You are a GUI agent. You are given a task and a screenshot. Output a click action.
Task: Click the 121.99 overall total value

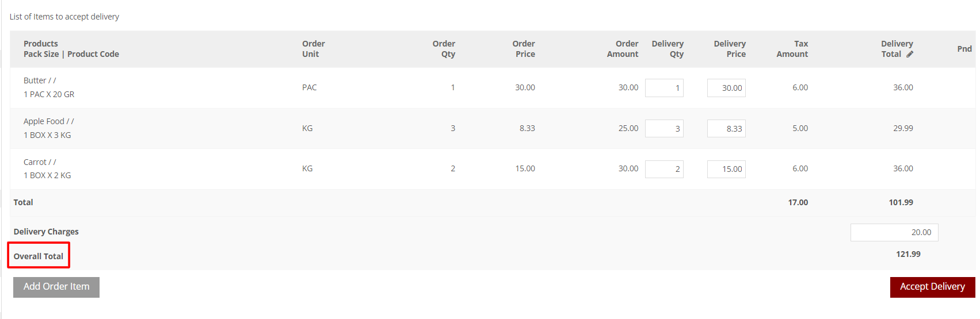908,254
